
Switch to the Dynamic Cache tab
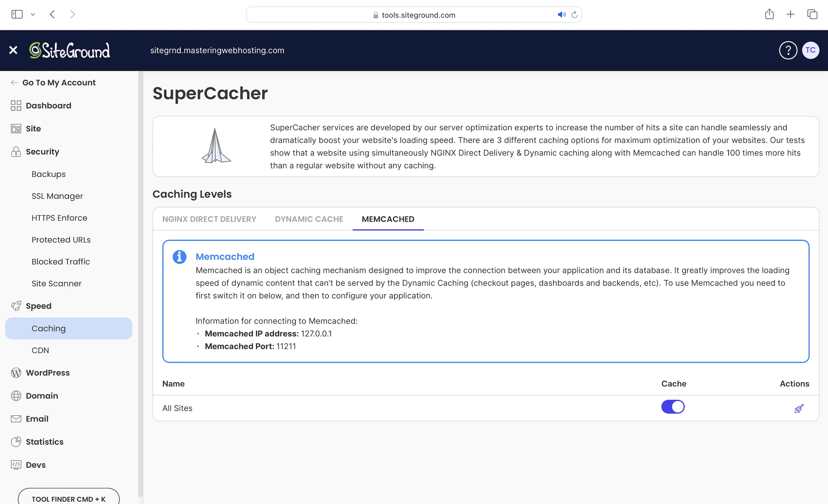click(x=309, y=219)
